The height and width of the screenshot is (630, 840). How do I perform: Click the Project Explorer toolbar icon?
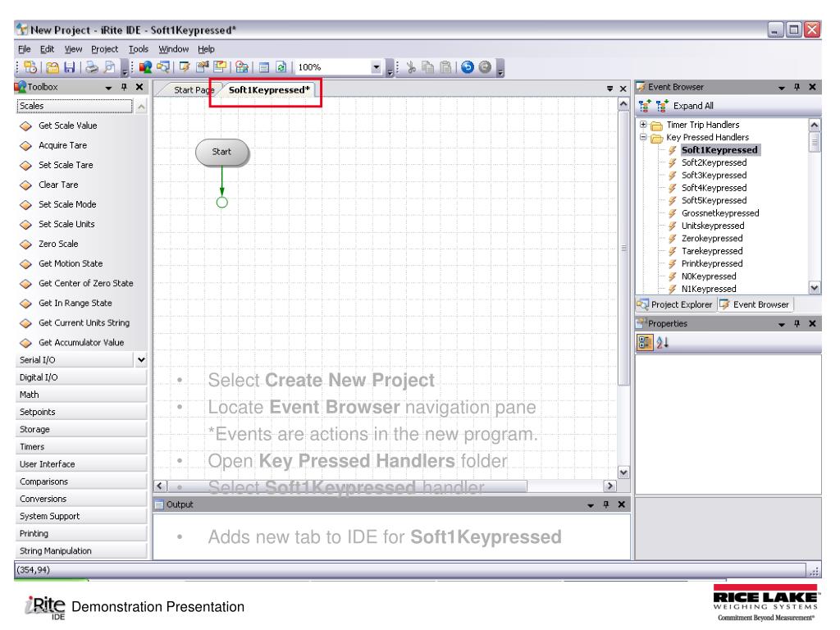click(x=163, y=67)
